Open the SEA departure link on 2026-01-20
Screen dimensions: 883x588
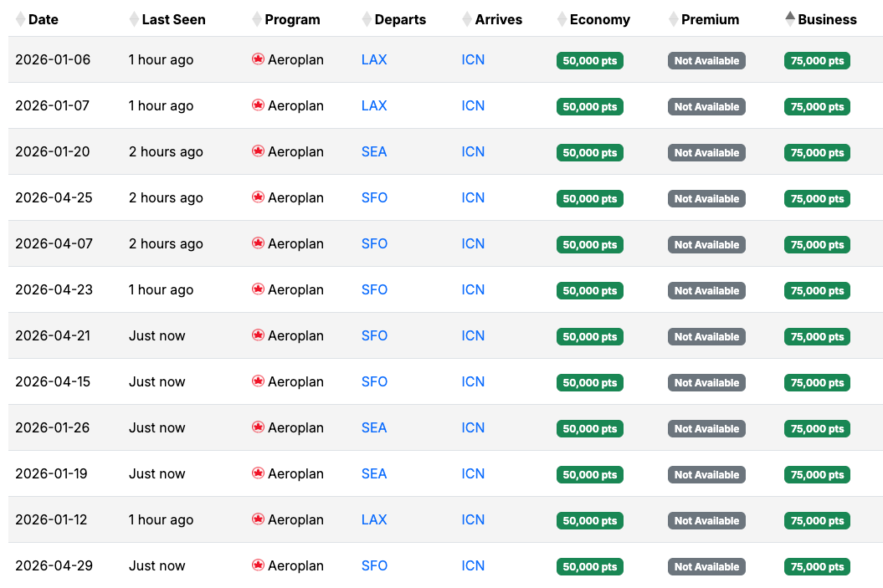[374, 151]
